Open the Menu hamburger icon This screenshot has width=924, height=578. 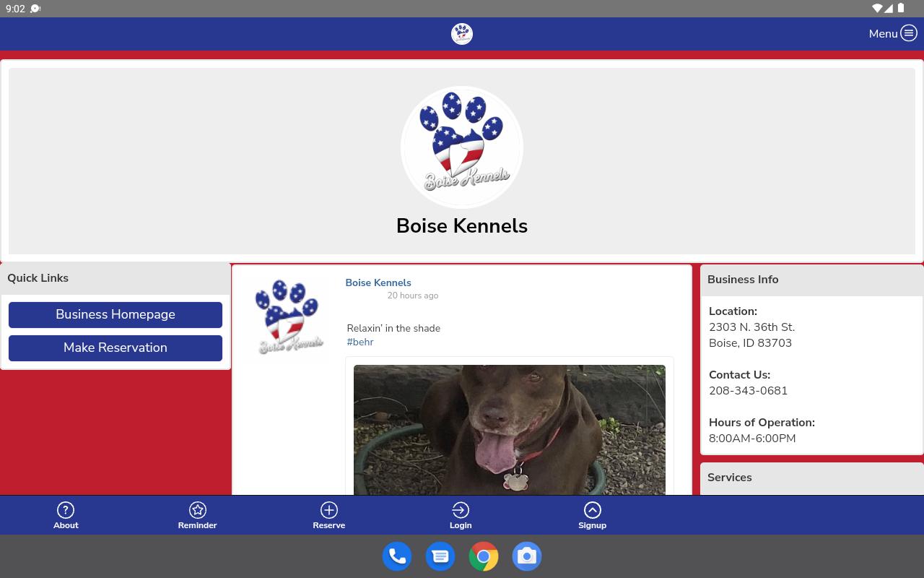(909, 33)
